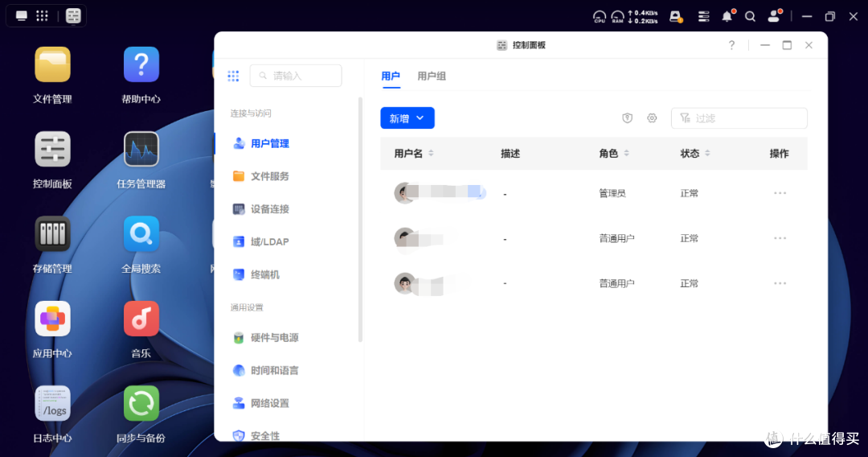868x457 pixels.
Task: Click the second user's avatar
Action: click(x=404, y=238)
